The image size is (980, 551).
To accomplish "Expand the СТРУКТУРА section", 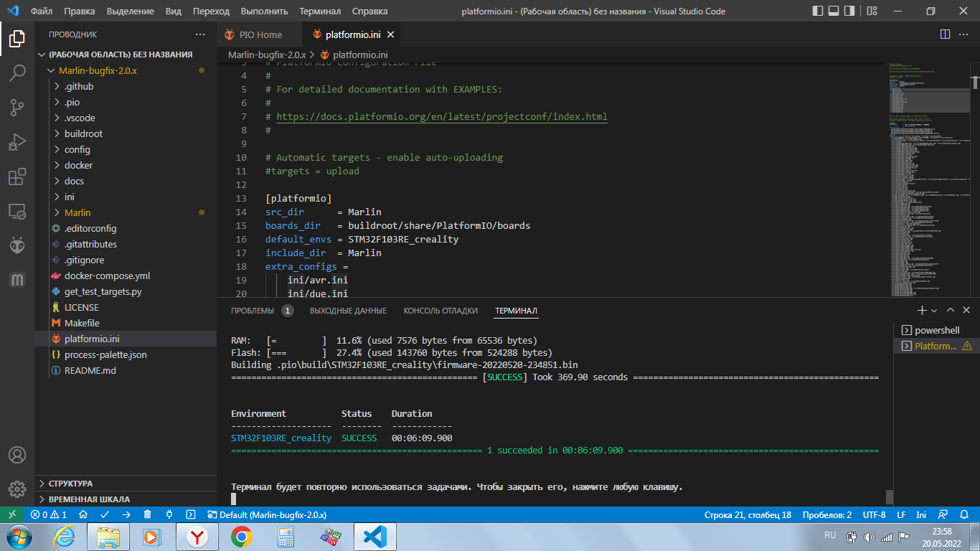I will (70, 484).
